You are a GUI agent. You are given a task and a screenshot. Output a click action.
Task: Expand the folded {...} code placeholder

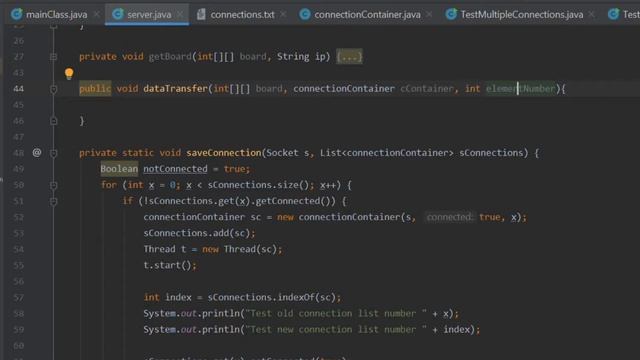click(349, 57)
